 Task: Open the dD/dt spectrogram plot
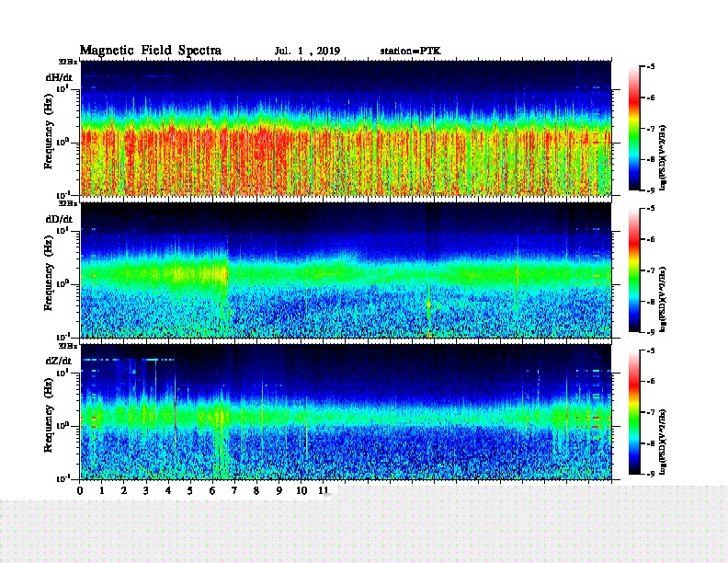click(346, 270)
